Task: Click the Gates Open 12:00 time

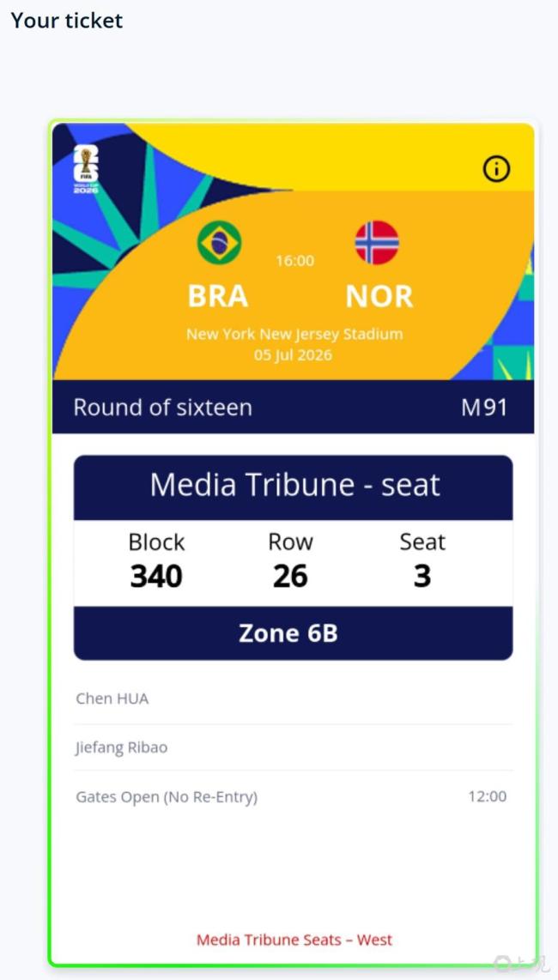Action: coord(488,796)
